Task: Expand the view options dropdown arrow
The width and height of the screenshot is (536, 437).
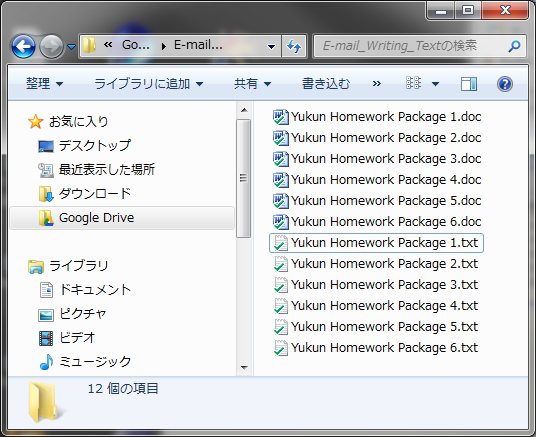Action: (x=435, y=84)
